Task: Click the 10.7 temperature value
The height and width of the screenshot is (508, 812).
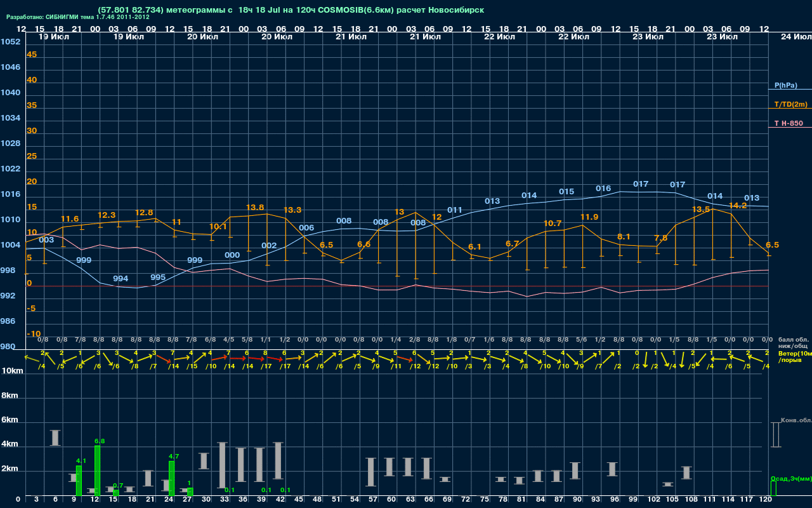Action: click(553, 224)
